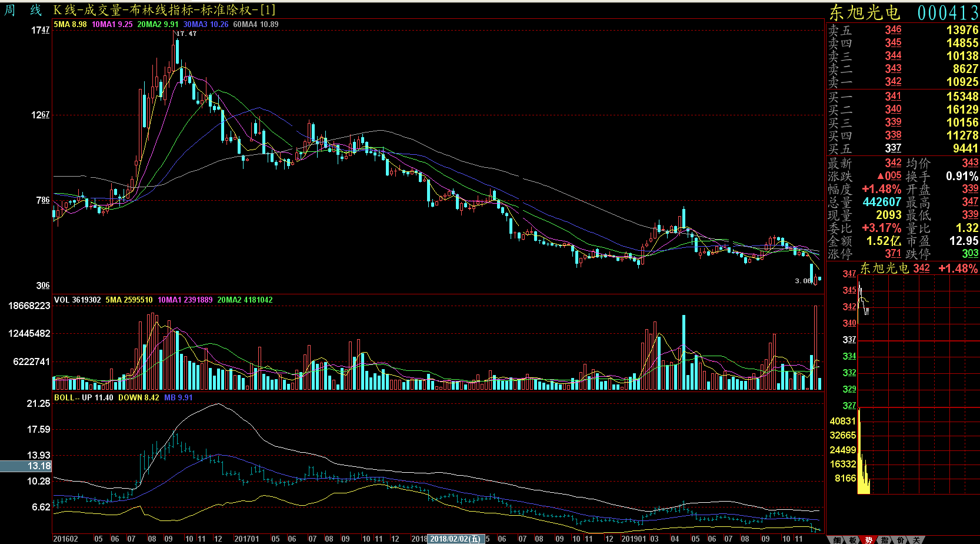Click 幅度 value +1.48%
980x544 pixels.
coord(881,189)
